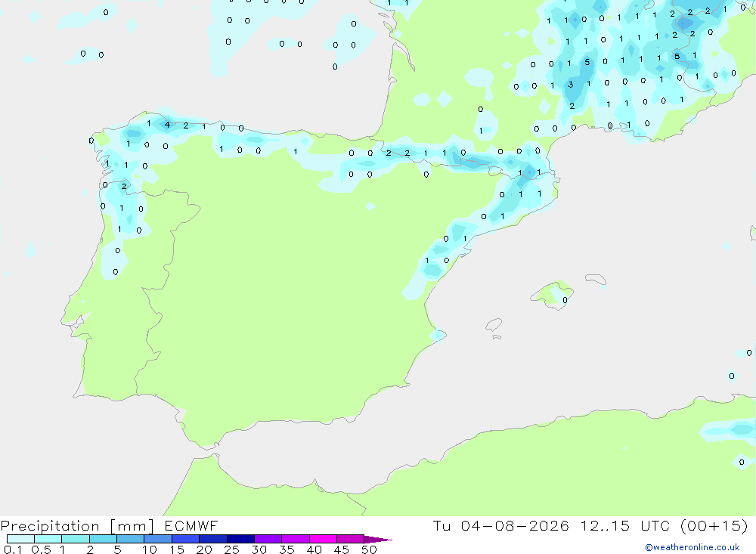The image size is (756, 554).
Task: Click the 30–35 mm purple legend swatch
Action: 268,539
